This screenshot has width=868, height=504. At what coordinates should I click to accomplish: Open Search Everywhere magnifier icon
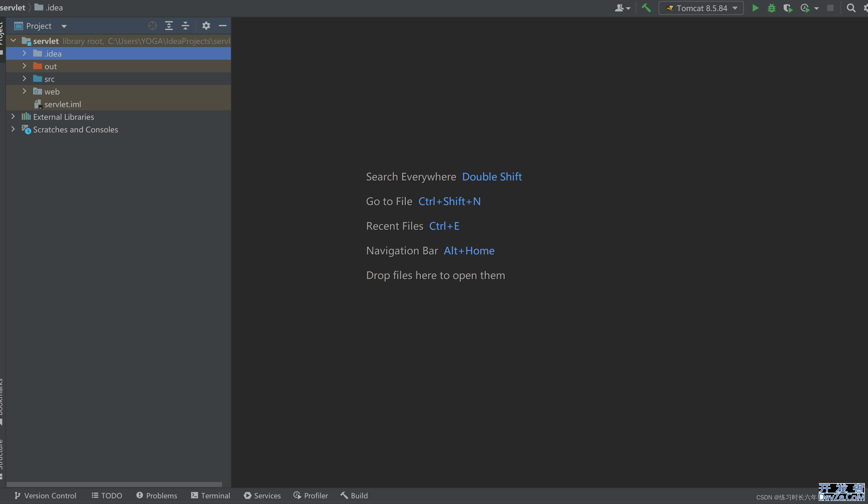[x=851, y=8]
